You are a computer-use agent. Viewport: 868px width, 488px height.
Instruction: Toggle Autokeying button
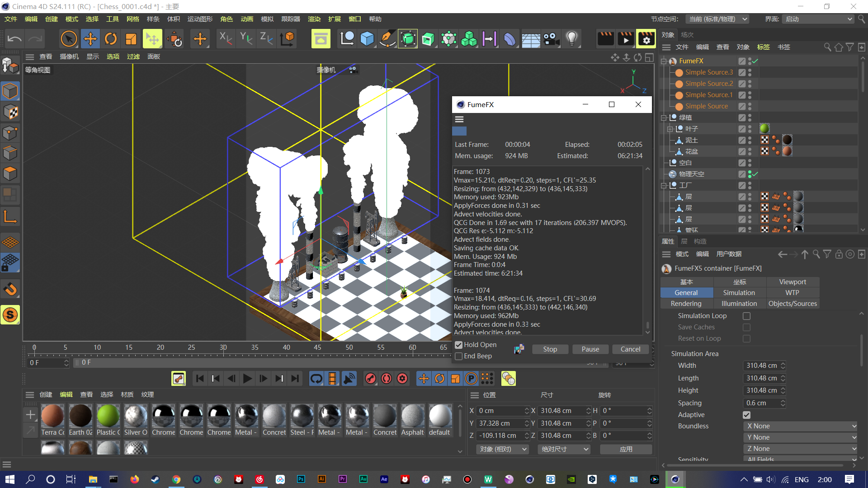coord(387,378)
